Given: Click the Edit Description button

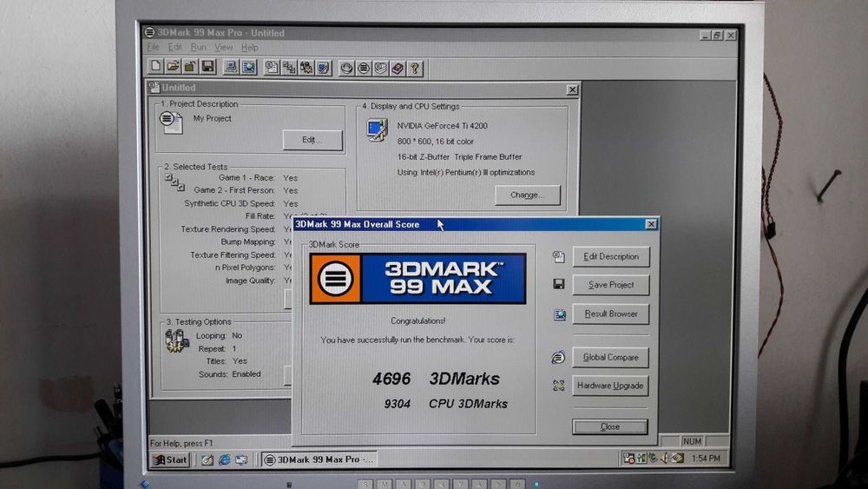Looking at the screenshot, I should point(610,256).
